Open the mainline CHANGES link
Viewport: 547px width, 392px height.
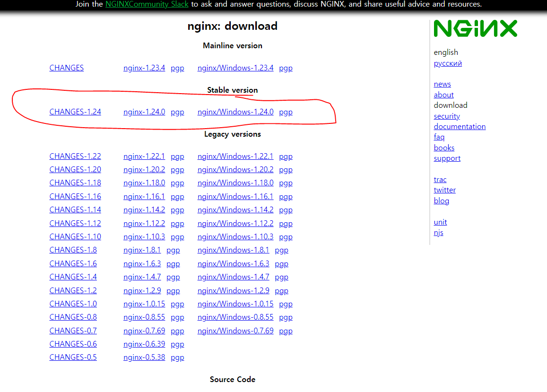(x=67, y=68)
